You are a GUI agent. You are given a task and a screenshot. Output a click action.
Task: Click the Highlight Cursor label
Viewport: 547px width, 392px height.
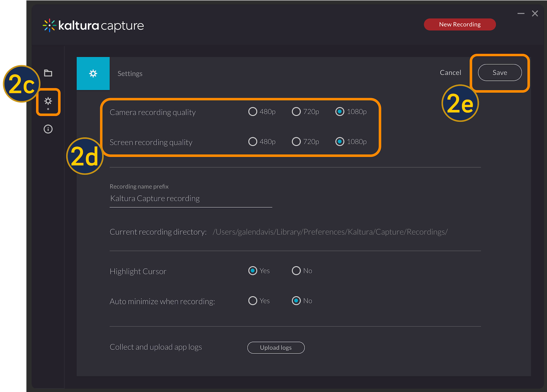coord(138,271)
